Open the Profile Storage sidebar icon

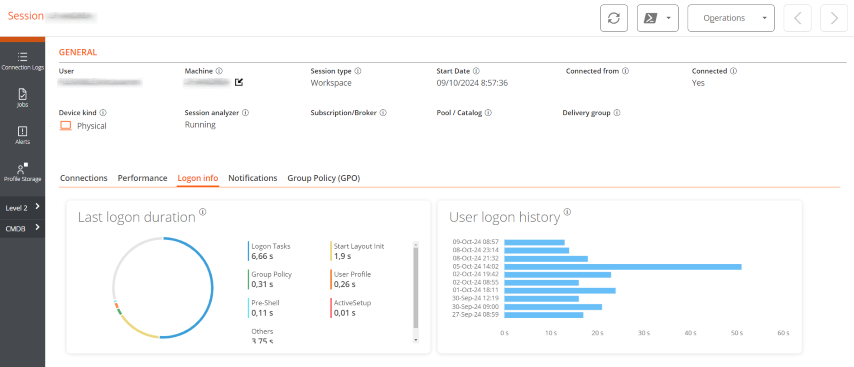point(22,172)
